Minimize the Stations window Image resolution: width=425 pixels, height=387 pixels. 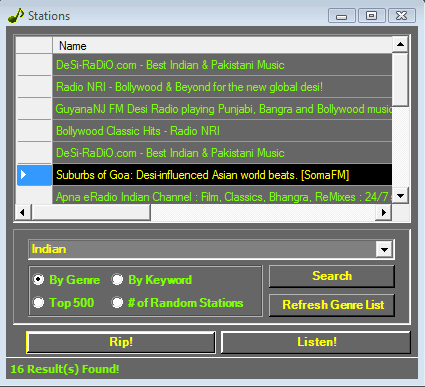(x=341, y=16)
